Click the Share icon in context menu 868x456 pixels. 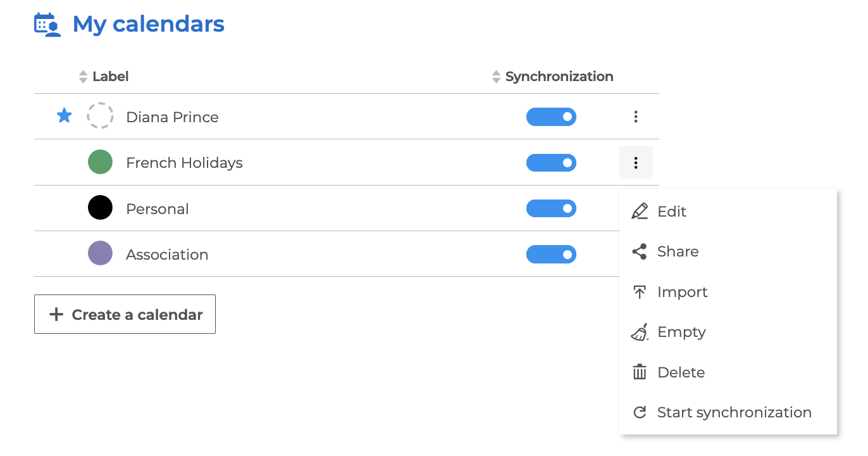[640, 251]
